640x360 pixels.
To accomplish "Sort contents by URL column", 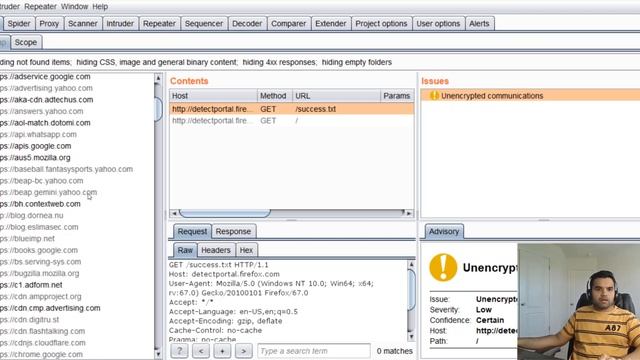I will point(336,96).
